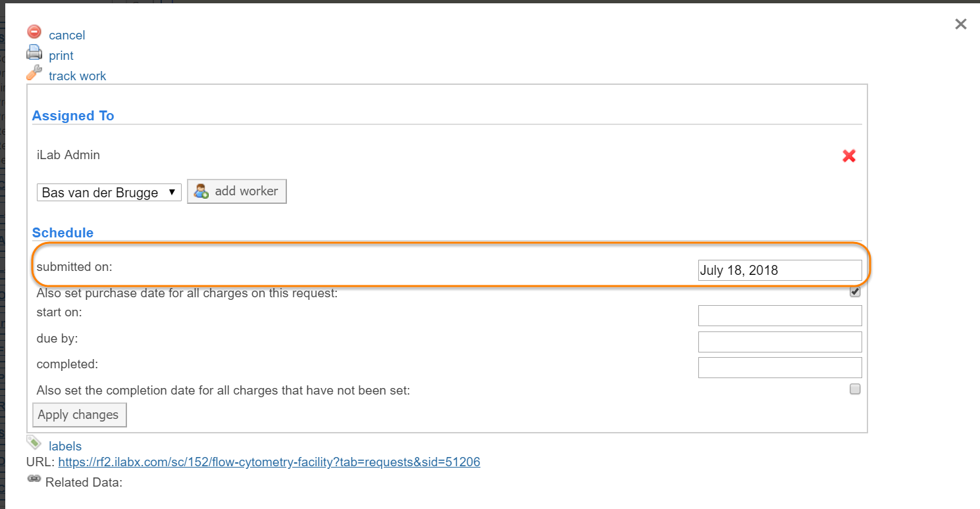Open the Bas van der Brugge worker dropdown
The image size is (980, 509).
pos(109,193)
